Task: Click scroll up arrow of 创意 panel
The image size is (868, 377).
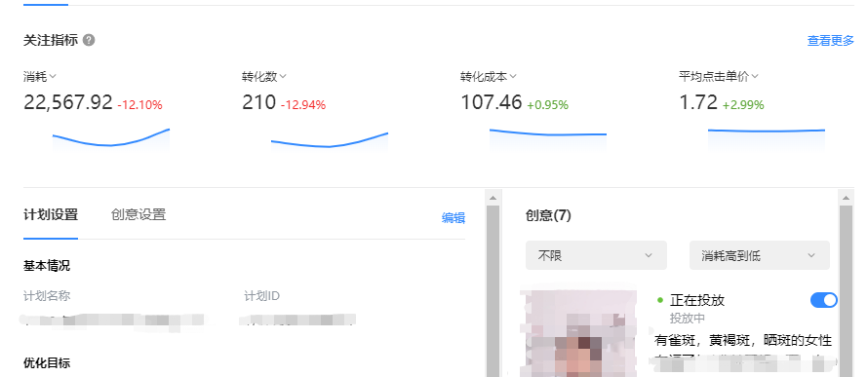Action: 846,198
